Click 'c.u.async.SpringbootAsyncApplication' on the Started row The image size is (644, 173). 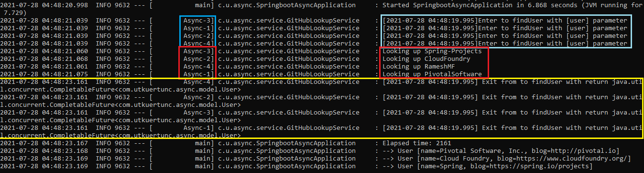click(x=287, y=5)
